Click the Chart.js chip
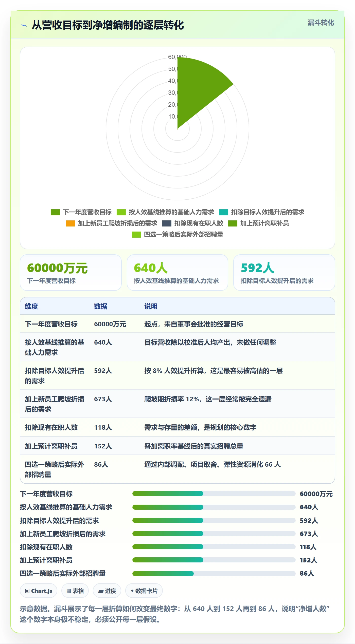Screen dimensions: 355x644 [x=39, y=591]
